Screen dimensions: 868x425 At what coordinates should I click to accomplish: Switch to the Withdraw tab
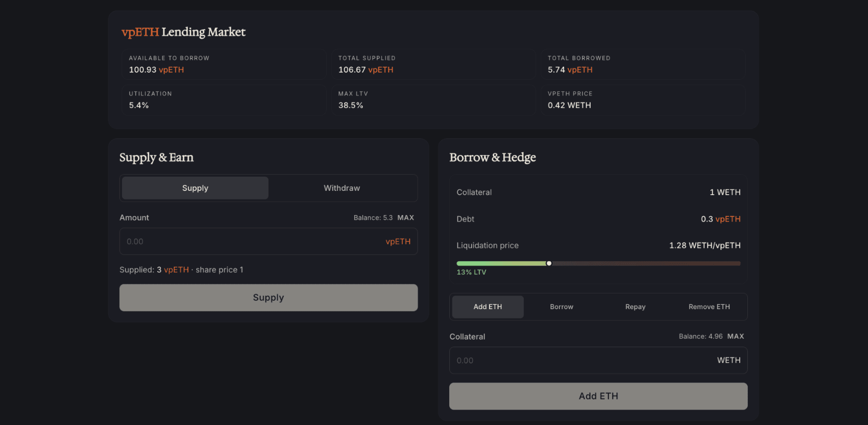point(342,188)
